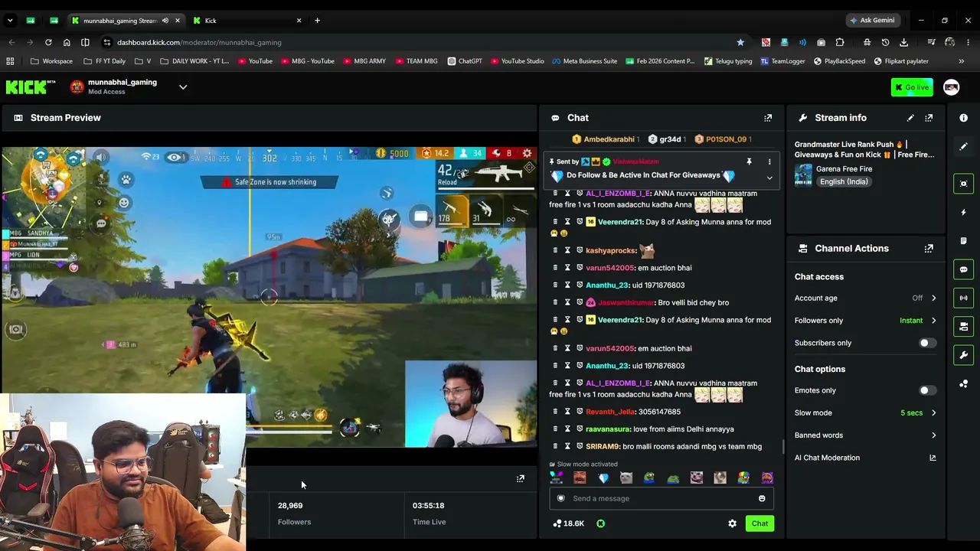Toggle the channel actions sidebar icon
980x551 pixels.
click(964, 327)
